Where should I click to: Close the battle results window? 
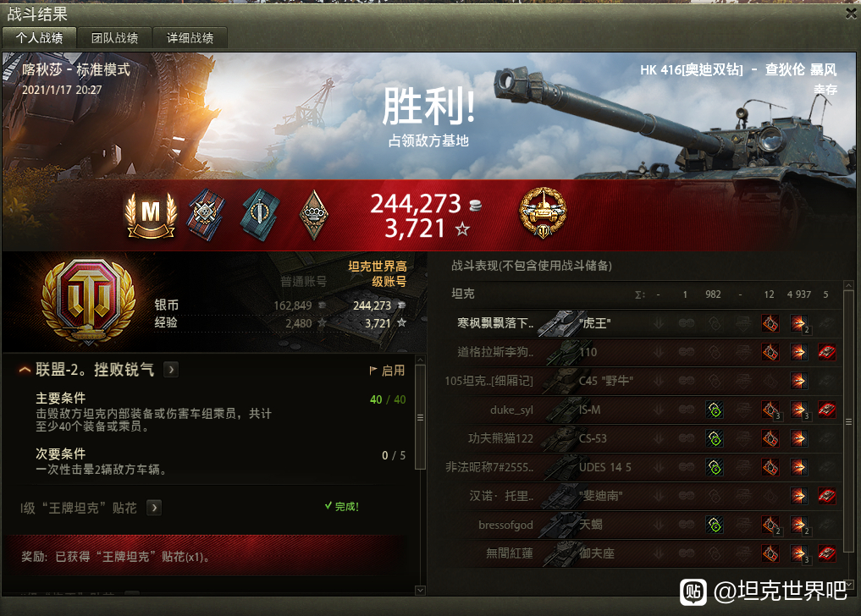851,14
